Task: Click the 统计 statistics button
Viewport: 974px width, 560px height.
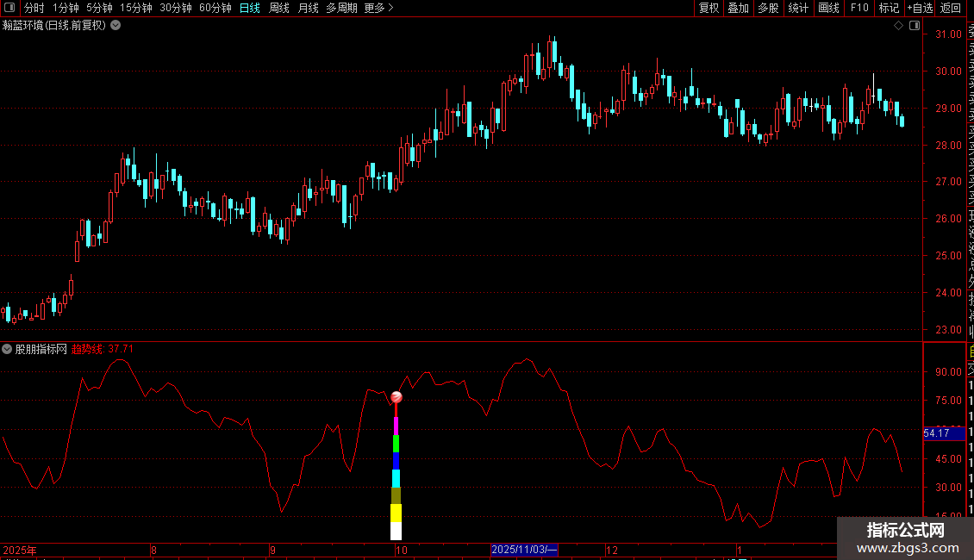Action: pyautogui.click(x=798, y=8)
